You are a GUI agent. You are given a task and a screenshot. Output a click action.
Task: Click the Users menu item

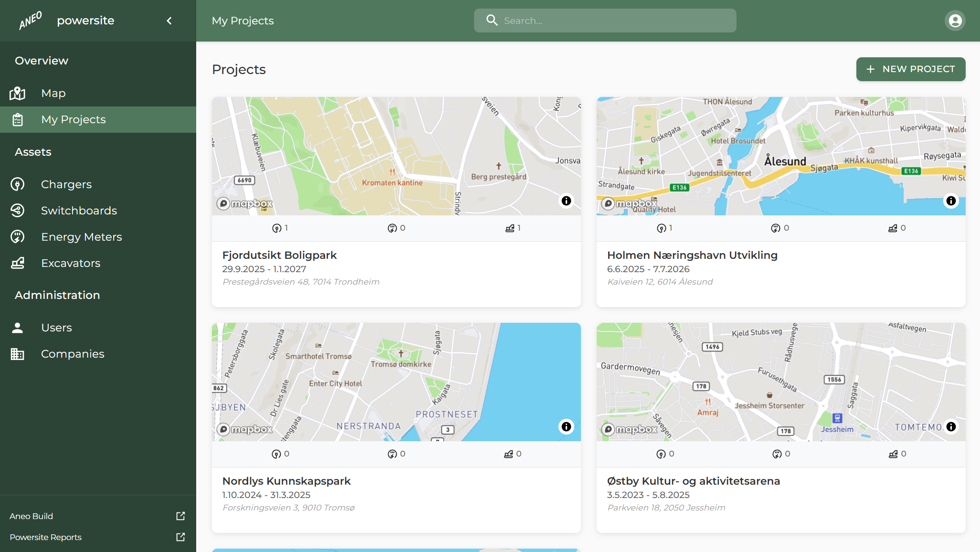point(56,328)
